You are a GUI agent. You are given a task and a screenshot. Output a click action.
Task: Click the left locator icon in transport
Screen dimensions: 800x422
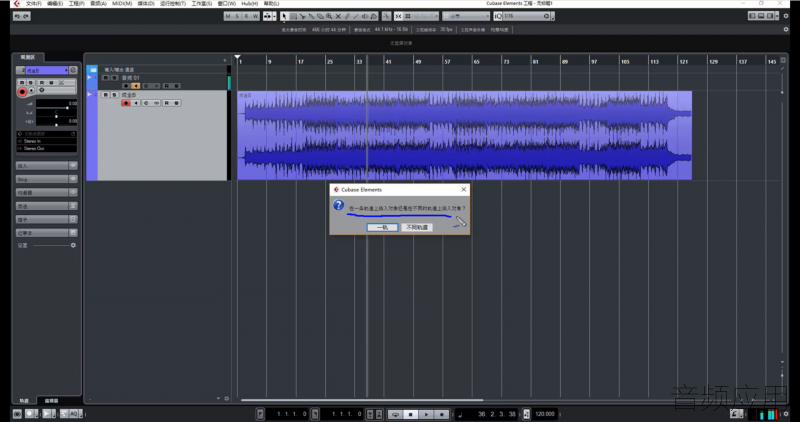pos(260,414)
